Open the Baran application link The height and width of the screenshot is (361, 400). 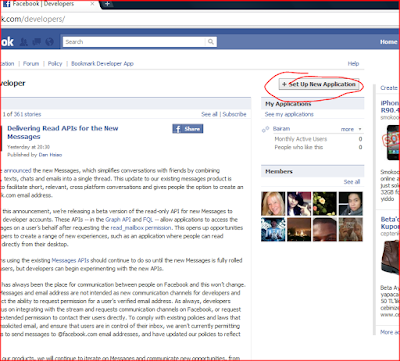(x=281, y=129)
